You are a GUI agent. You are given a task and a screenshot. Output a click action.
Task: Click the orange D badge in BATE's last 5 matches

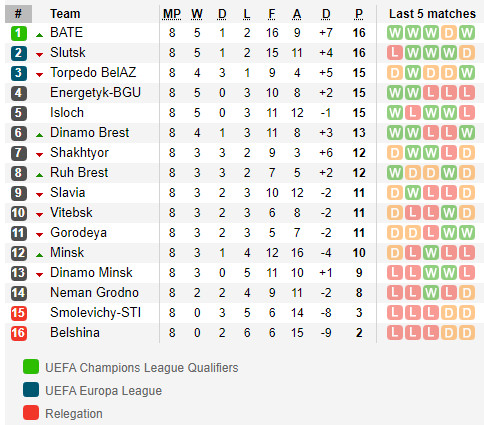pos(449,33)
